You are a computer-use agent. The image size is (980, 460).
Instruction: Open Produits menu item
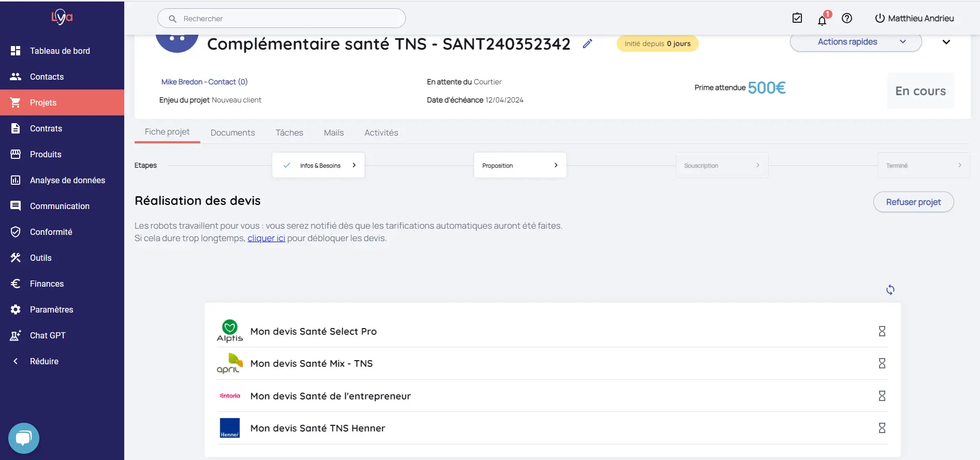pyautogui.click(x=62, y=154)
